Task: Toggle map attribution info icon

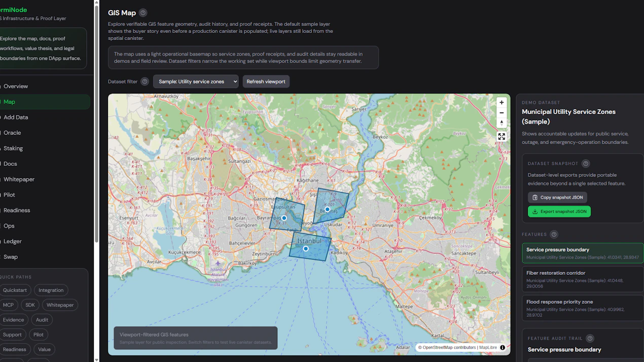Action: pyautogui.click(x=503, y=347)
